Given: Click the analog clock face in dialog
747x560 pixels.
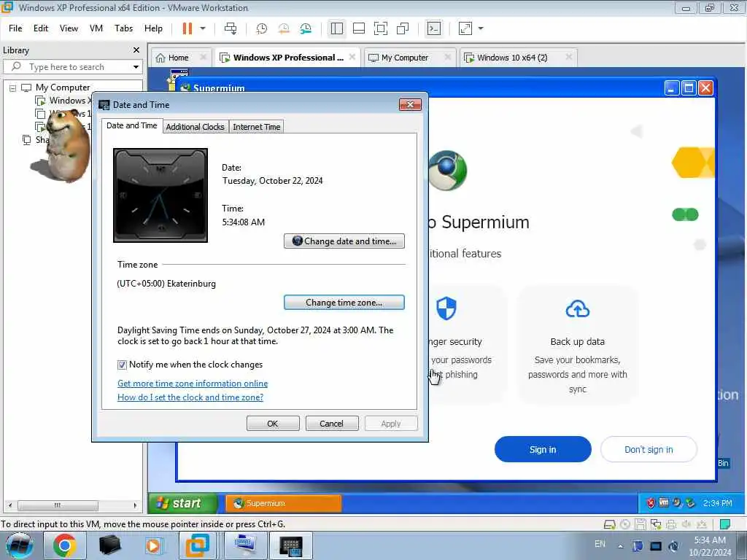Looking at the screenshot, I should point(160,195).
